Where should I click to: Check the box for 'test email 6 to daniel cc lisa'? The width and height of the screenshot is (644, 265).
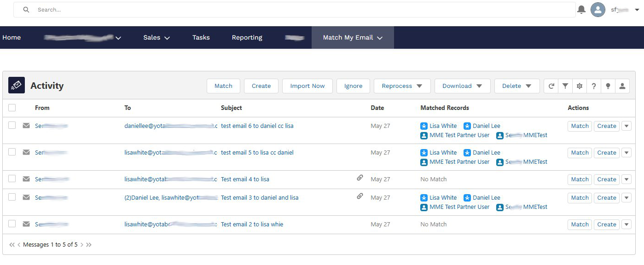[x=12, y=125]
